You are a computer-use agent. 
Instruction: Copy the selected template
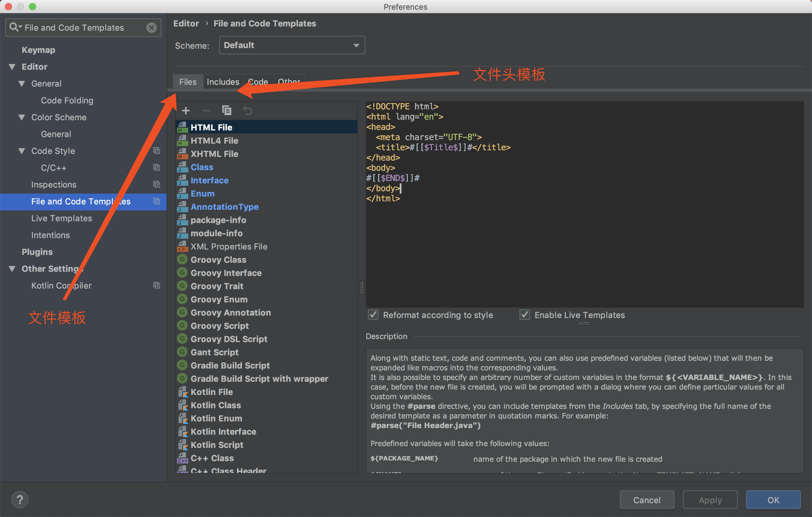pyautogui.click(x=226, y=110)
